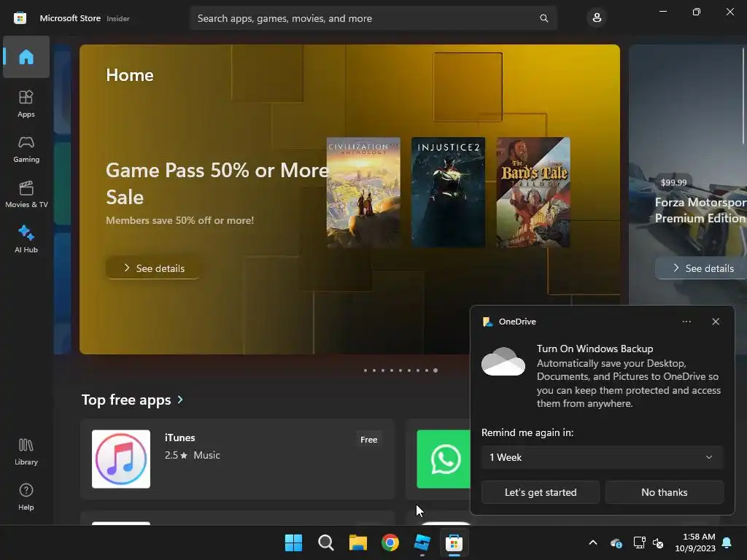Show hidden system tray icons
747x560 pixels.
click(x=593, y=542)
